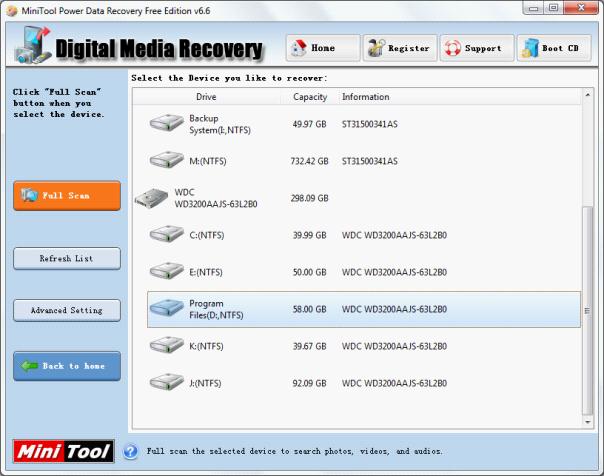Select the "K:(NTFS)" drive label

206,346
